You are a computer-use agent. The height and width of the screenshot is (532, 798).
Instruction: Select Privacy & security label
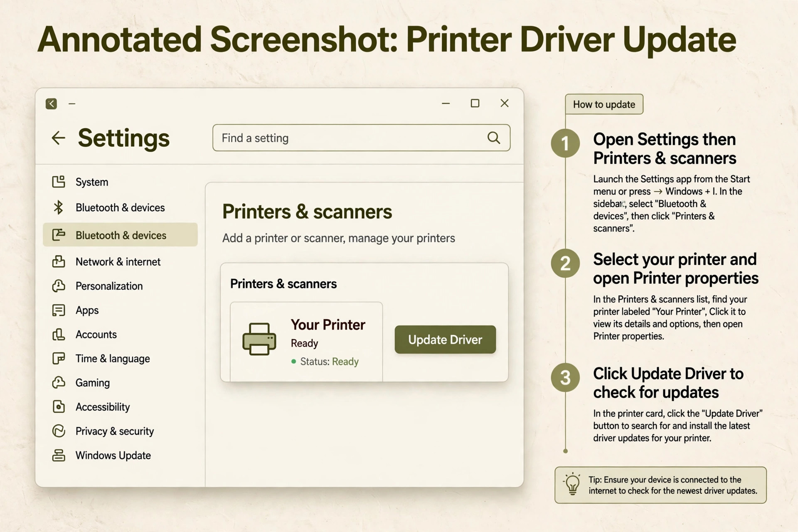115,431
